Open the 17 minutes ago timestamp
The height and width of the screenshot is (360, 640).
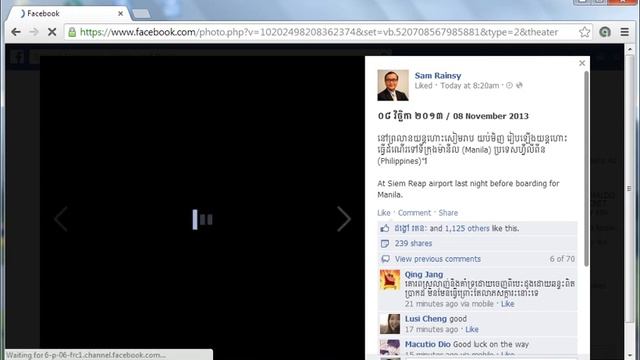tap(431, 329)
